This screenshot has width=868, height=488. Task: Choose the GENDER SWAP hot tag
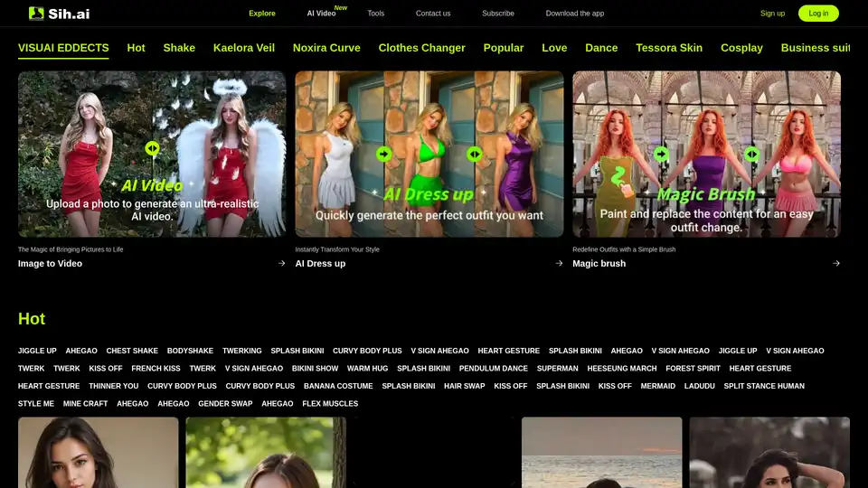tap(225, 404)
